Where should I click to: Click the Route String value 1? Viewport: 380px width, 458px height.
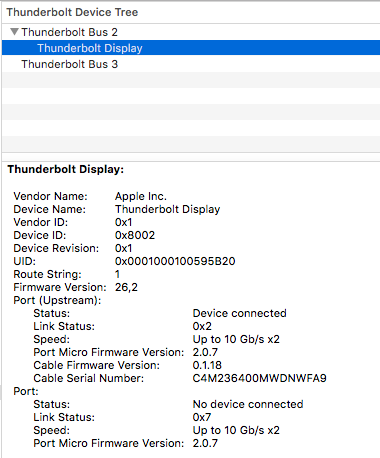coord(117,274)
